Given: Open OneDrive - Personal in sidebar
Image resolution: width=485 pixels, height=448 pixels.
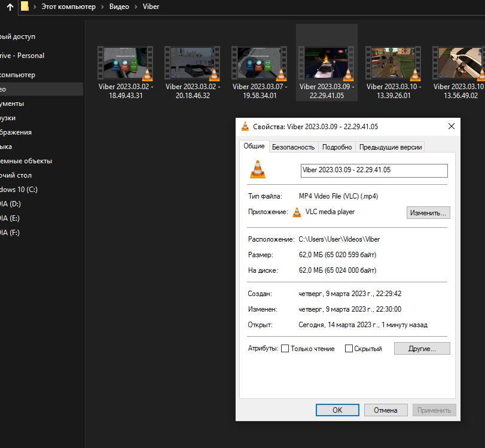Looking at the screenshot, I should point(22,56).
